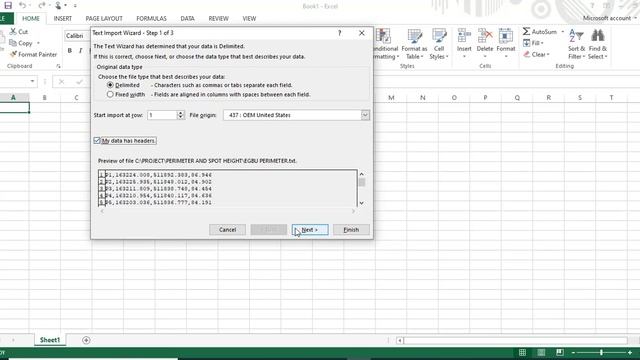Open the Font name Calibri combo box

77,36
